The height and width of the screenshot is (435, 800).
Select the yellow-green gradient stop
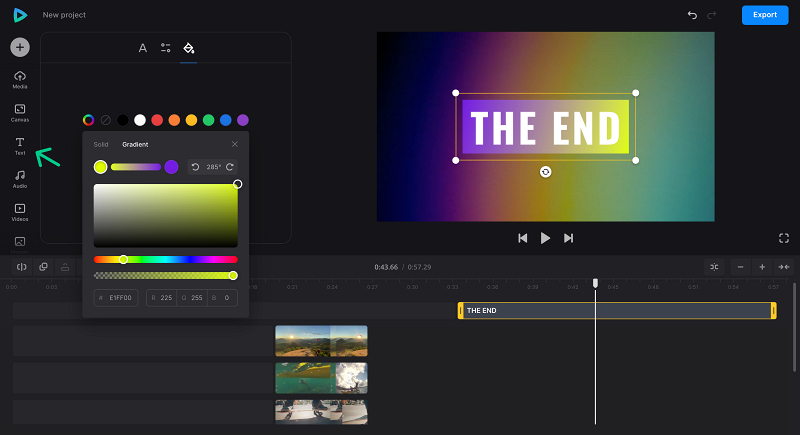pyautogui.click(x=101, y=167)
